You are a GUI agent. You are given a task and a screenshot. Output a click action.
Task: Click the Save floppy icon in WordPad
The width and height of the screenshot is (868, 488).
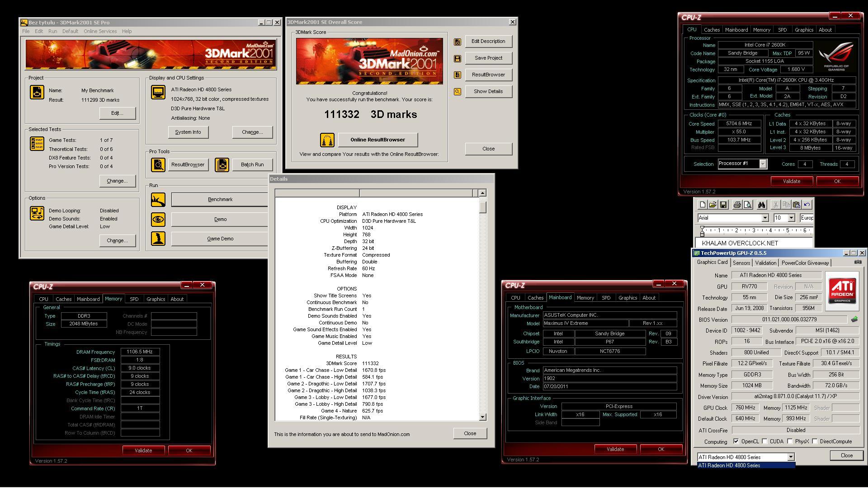[x=723, y=205]
